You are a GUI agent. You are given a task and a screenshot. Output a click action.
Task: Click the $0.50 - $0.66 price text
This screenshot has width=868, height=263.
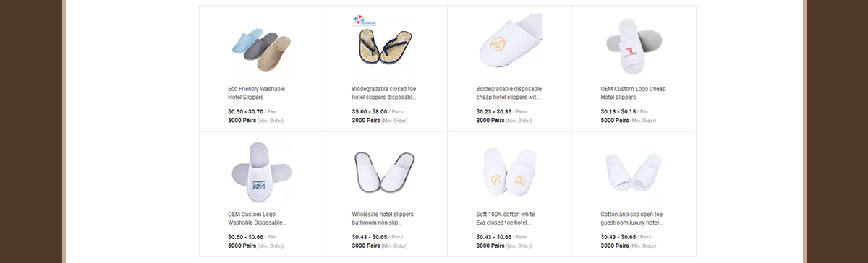(245, 237)
